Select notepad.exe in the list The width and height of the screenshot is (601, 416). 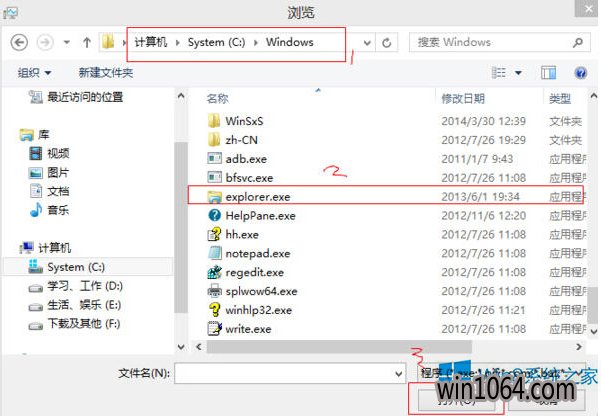(258, 253)
